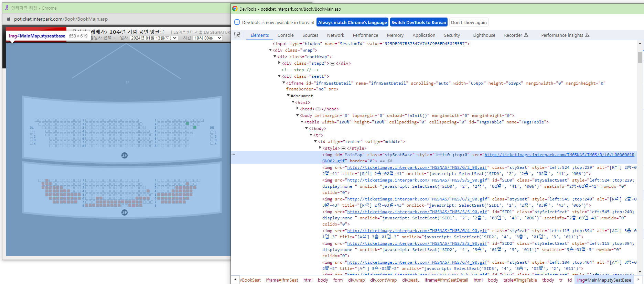Click the Interpark ticket window title icon

pyautogui.click(x=7, y=8)
